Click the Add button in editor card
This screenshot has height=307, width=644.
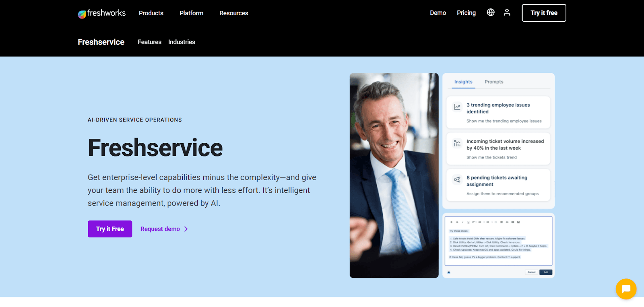pos(546,272)
